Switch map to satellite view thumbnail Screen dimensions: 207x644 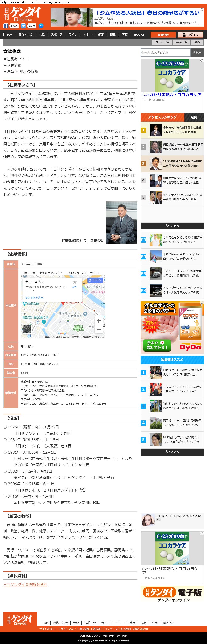tap(27, 329)
